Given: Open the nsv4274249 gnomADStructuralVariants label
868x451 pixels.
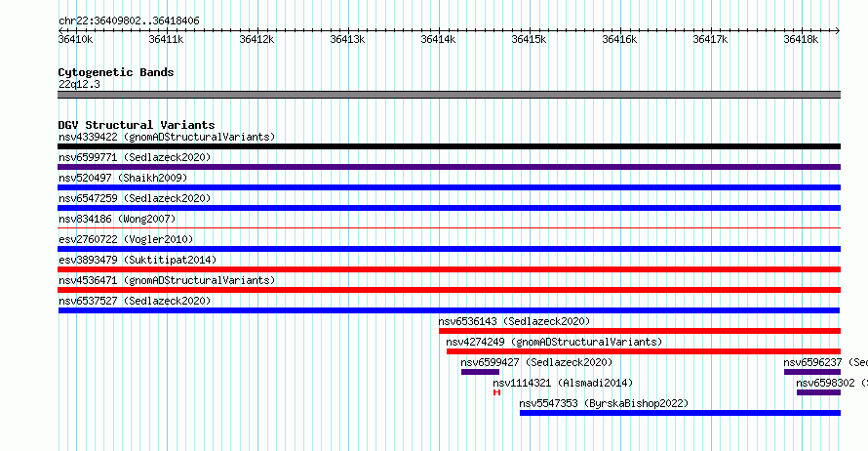Looking at the screenshot, I should (554, 342).
